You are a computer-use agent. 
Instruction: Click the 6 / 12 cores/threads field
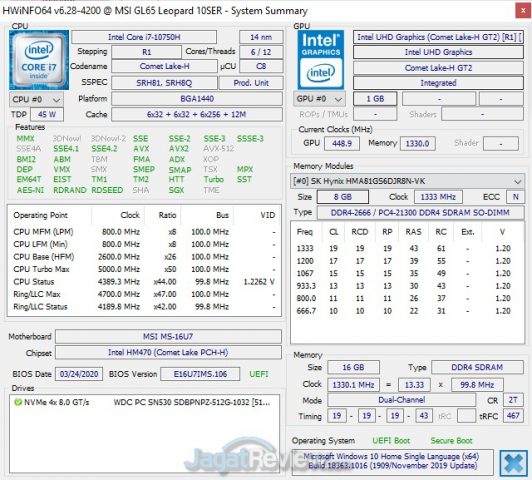[261, 52]
